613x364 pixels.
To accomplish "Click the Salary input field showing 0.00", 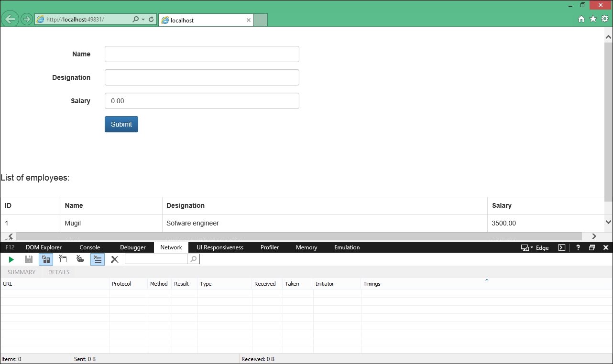I will click(x=202, y=101).
